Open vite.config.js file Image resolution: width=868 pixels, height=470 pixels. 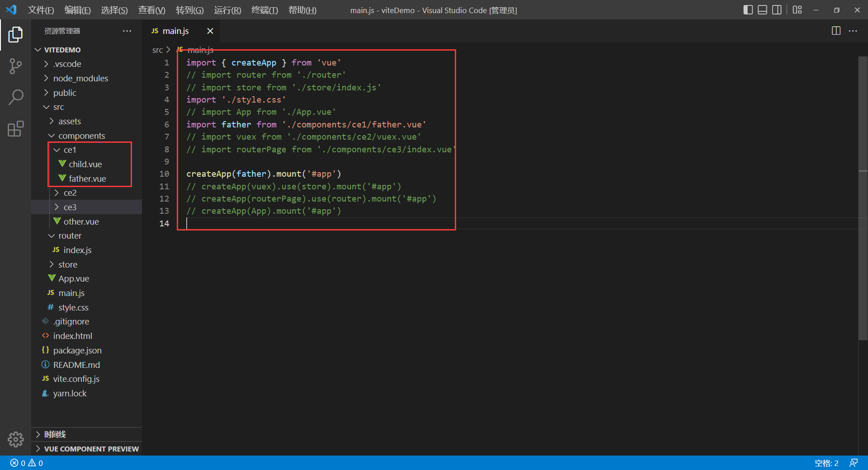86,379
